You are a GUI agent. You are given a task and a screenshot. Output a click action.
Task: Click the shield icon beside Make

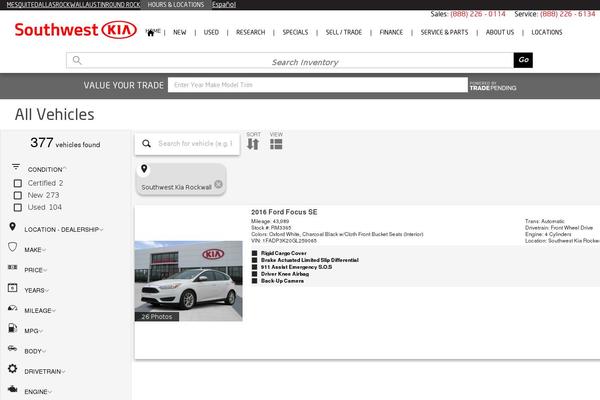pyautogui.click(x=12, y=247)
